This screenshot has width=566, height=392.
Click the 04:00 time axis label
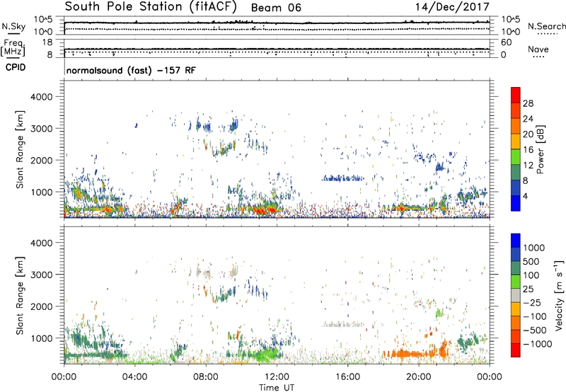click(134, 377)
